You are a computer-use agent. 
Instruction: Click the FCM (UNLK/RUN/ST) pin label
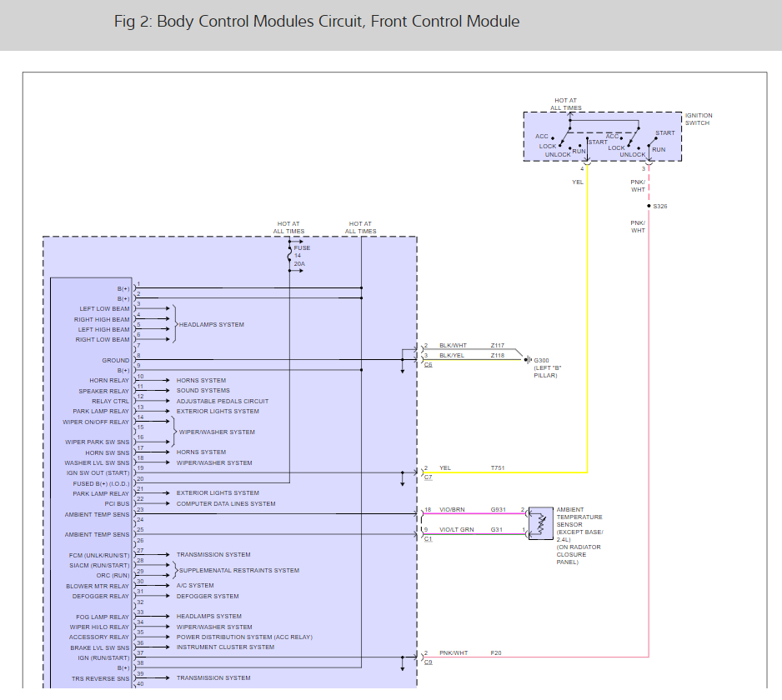[99, 555]
